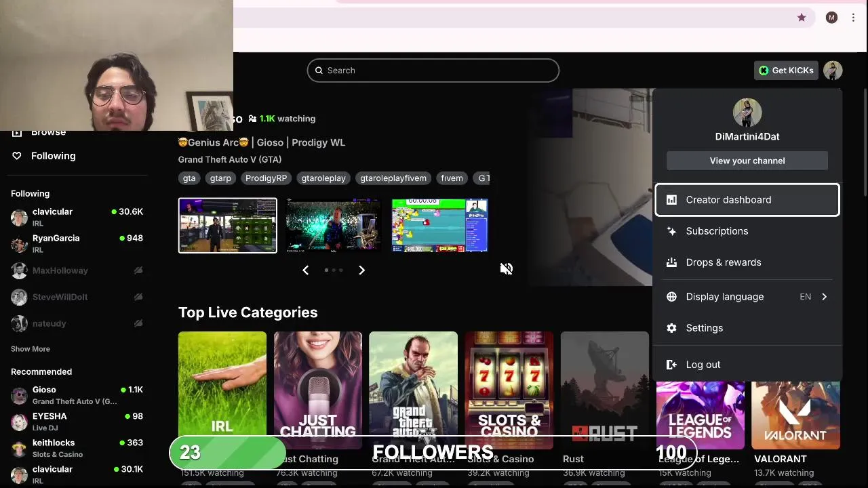Click the Log out door icon
The height and width of the screenshot is (488, 868).
[671, 365]
